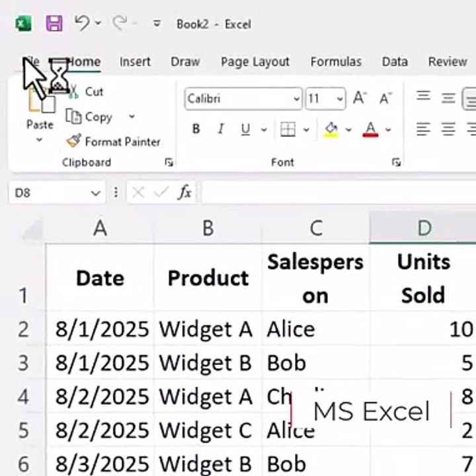Screen dimensions: 476x476
Task: Top align cell contents
Action: [424, 97]
